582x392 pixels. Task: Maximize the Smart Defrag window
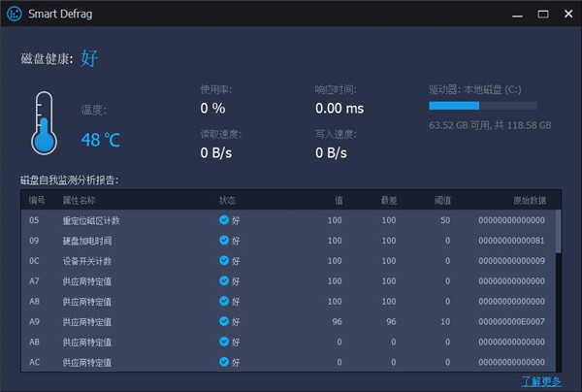537,16
